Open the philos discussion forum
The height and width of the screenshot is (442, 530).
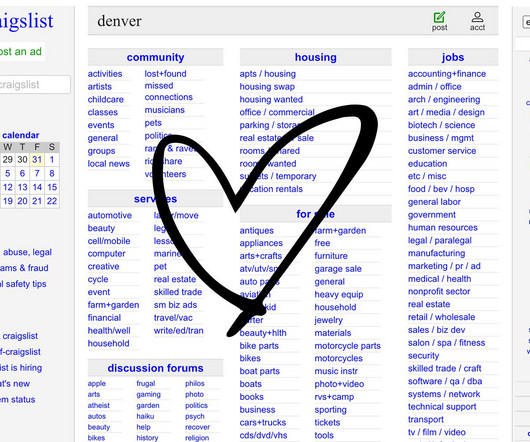(x=195, y=384)
